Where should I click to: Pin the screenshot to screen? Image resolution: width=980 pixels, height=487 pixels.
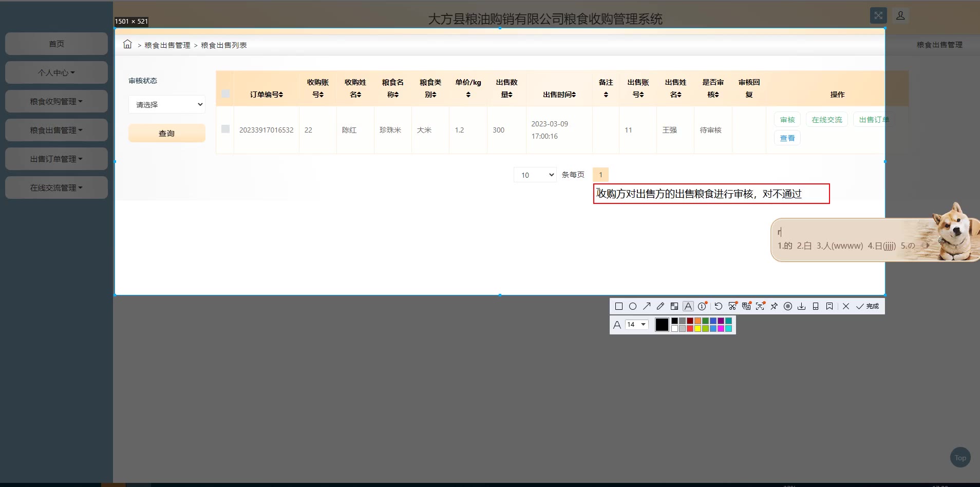[x=774, y=306]
